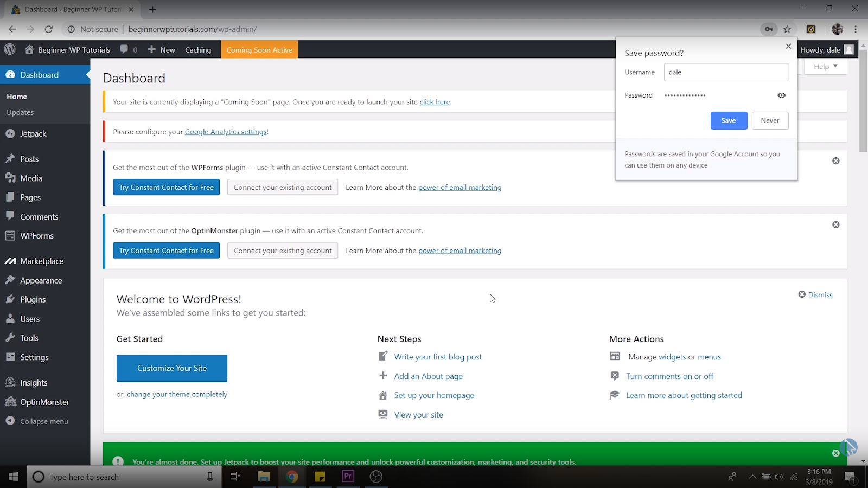Select the Dashboard sidebar item
The width and height of the screenshot is (868, 488).
(45, 75)
